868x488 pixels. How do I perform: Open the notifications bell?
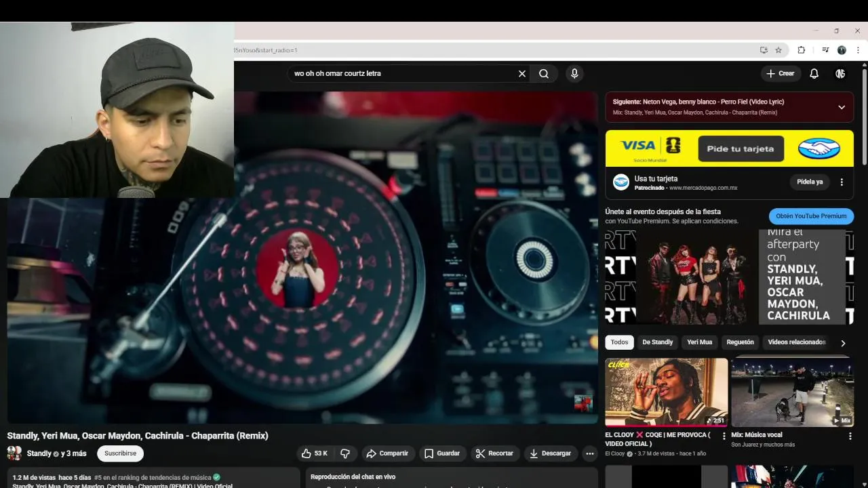pos(814,74)
